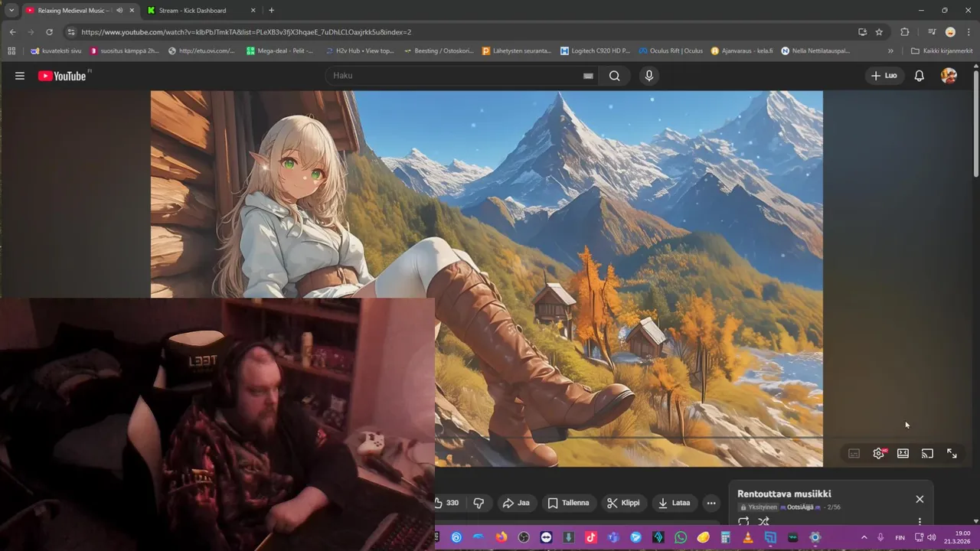Bookmark this page with star icon
The width and height of the screenshot is (980, 551).
pyautogui.click(x=879, y=32)
